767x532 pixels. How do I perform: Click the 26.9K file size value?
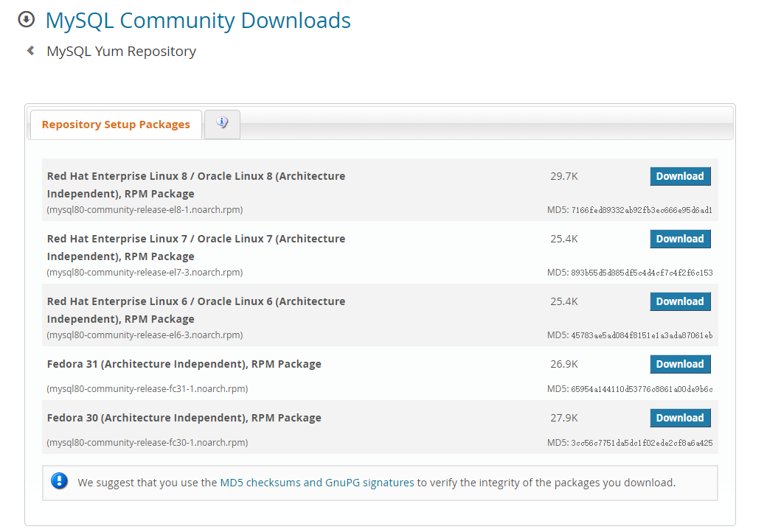(564, 364)
